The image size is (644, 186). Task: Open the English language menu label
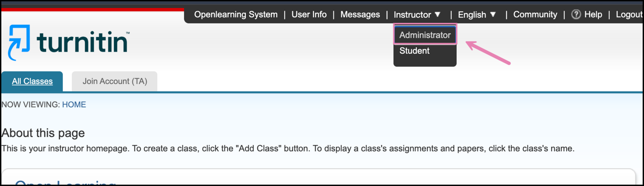(x=472, y=15)
